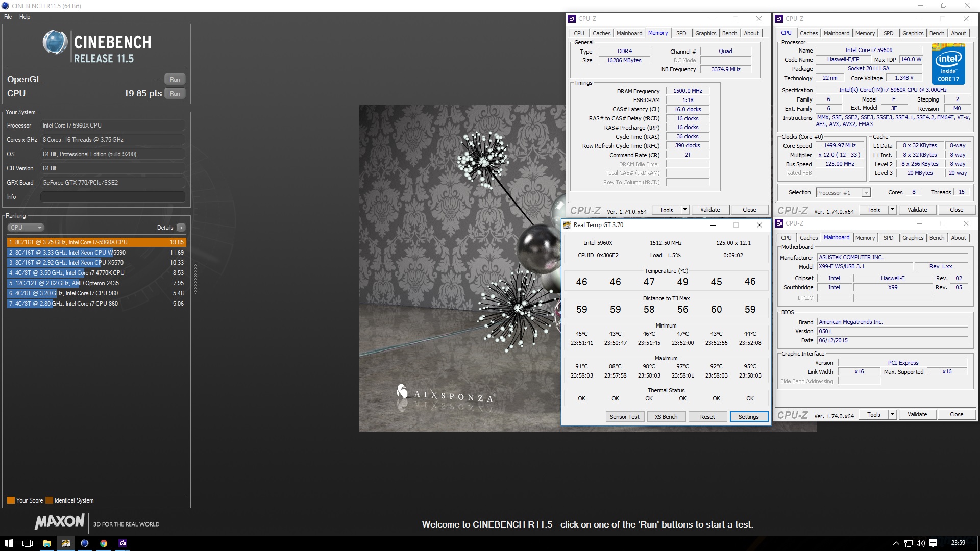The width and height of the screenshot is (980, 551).
Task: Open Tools dropdown arrow in Mainboard CPU-Z window
Action: [x=892, y=414]
